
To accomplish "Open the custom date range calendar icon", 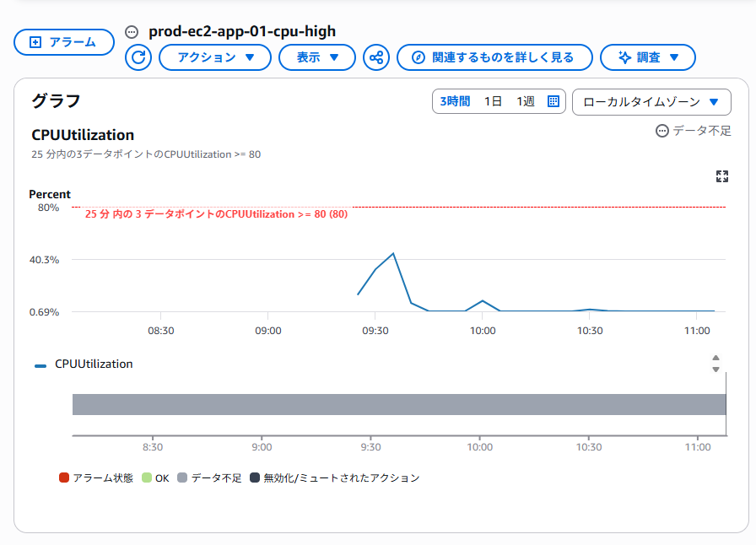I will (x=553, y=101).
